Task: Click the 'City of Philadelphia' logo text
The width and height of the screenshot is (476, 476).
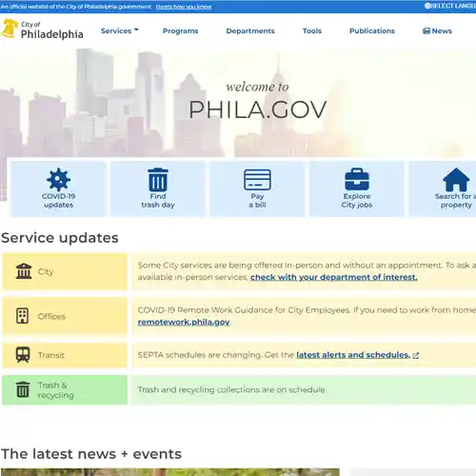Action: (52, 30)
